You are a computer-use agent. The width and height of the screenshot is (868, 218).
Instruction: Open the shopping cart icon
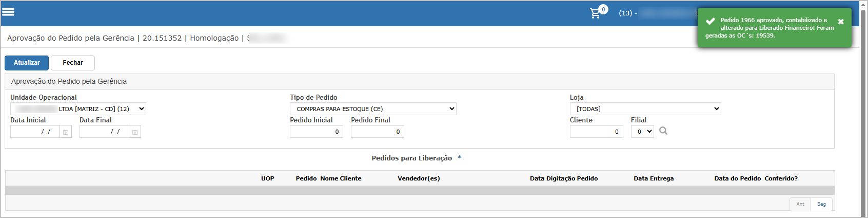(x=596, y=13)
